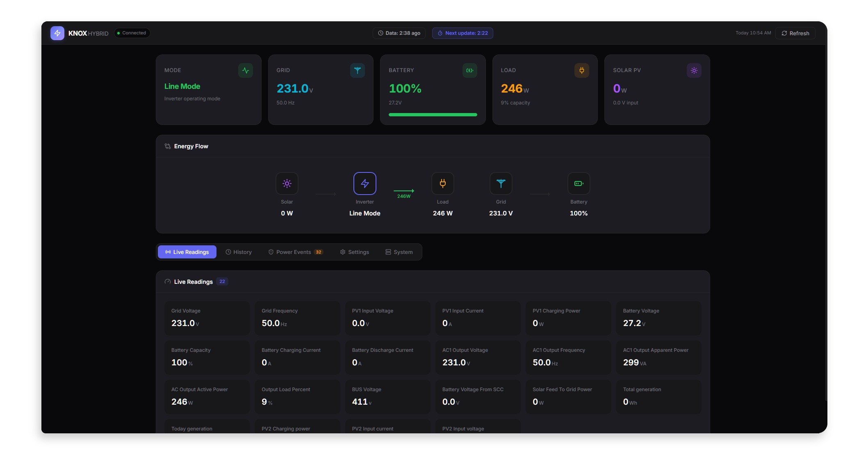The image size is (868, 453).
Task: Click the BUS Voltage 411 V tile
Action: (x=388, y=397)
